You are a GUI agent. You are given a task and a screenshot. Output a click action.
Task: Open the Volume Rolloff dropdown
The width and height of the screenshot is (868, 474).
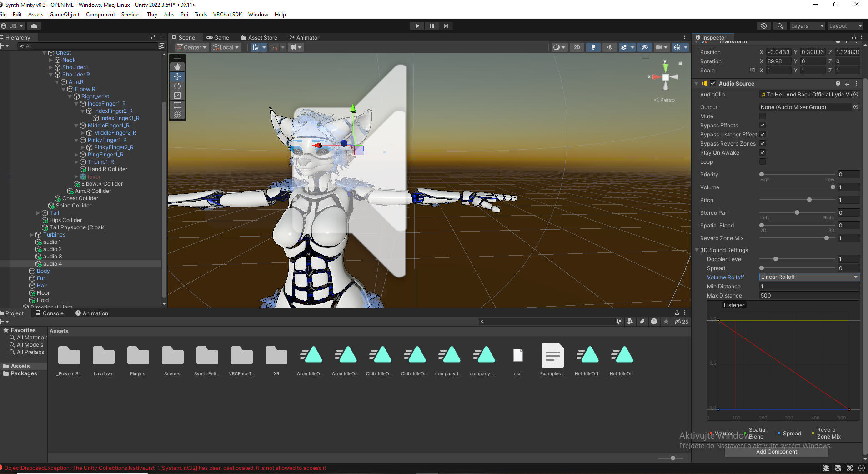[809, 277]
